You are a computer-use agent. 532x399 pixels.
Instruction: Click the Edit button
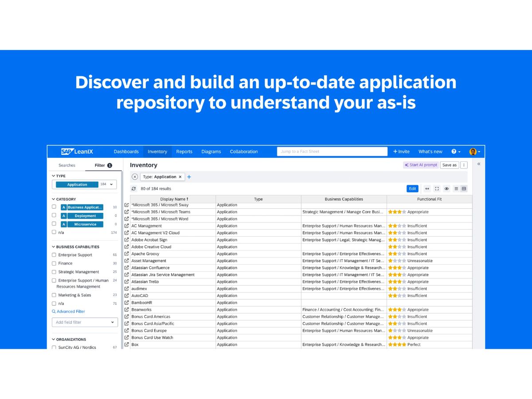[412, 189]
